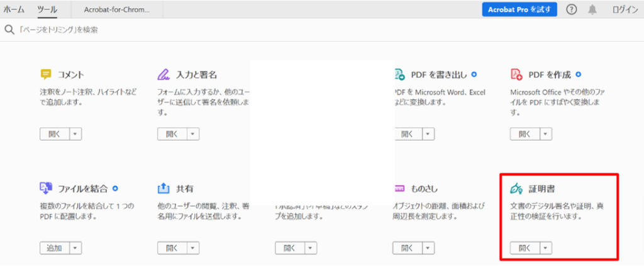The width and height of the screenshot is (644, 266).
Task: Click the 証明書 certificate pen icon
Action: tap(516, 188)
